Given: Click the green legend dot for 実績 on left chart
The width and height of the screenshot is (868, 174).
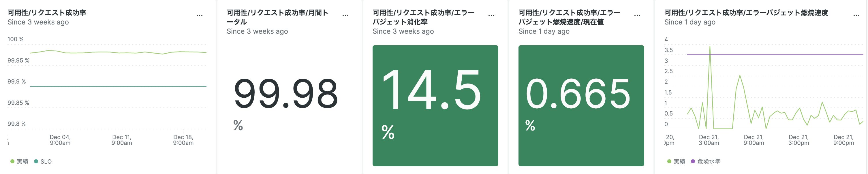Looking at the screenshot, I should pos(12,162).
